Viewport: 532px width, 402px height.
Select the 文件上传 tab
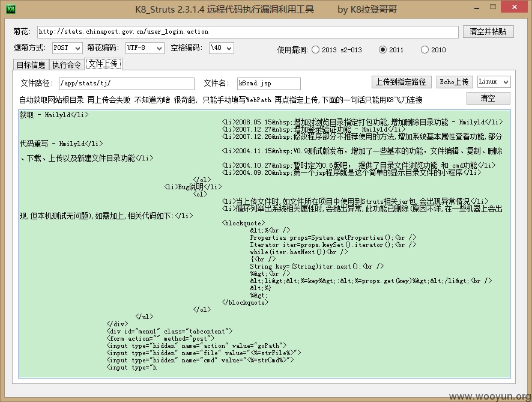(103, 64)
